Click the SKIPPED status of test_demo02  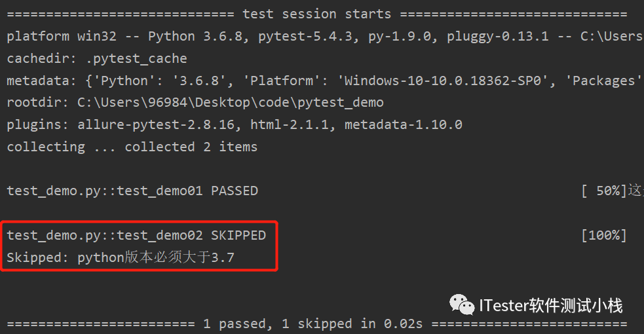pos(238,235)
